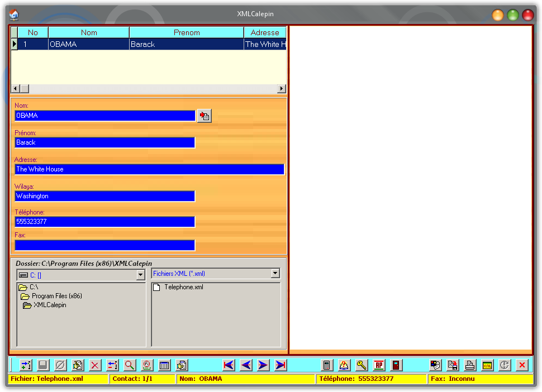Click the button next to the Nom field
Image resolution: width=542 pixels, height=392 pixels.
pyautogui.click(x=205, y=116)
